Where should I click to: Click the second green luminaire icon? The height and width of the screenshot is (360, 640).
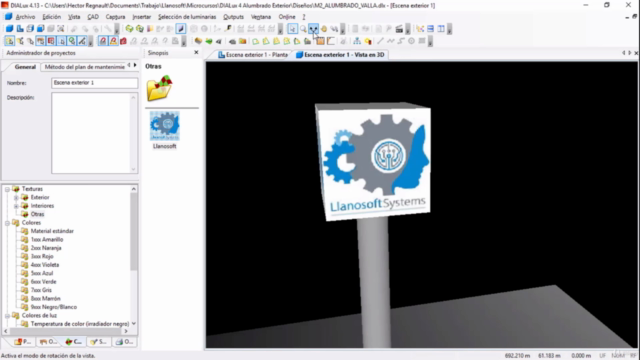pos(140,29)
